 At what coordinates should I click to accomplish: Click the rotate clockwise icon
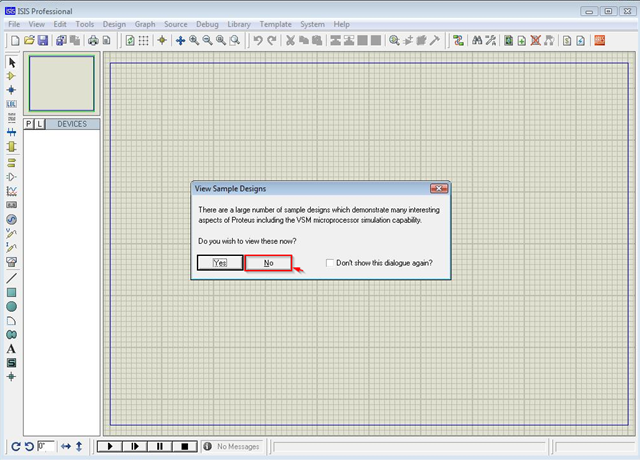16,447
